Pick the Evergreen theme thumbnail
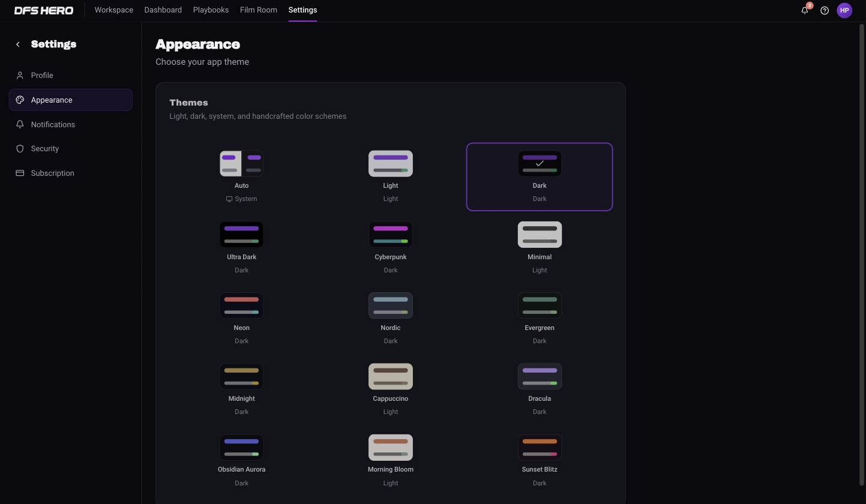This screenshot has width=866, height=504. [x=540, y=305]
